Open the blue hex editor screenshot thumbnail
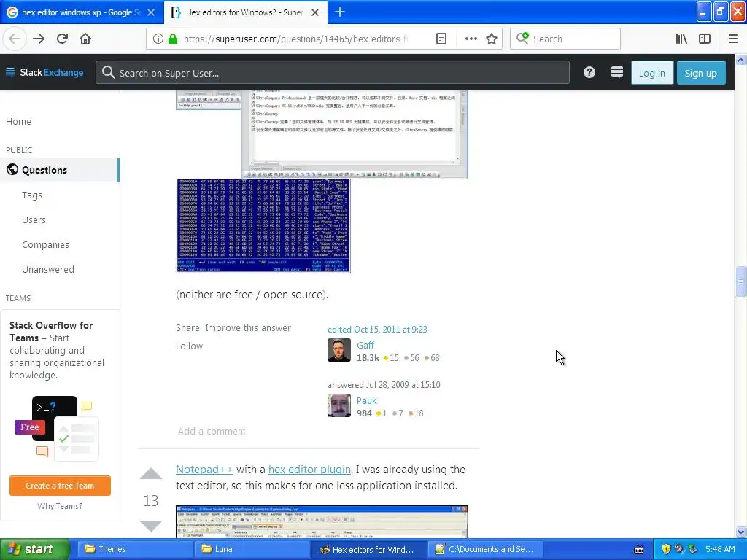The image size is (747, 560). (263, 226)
